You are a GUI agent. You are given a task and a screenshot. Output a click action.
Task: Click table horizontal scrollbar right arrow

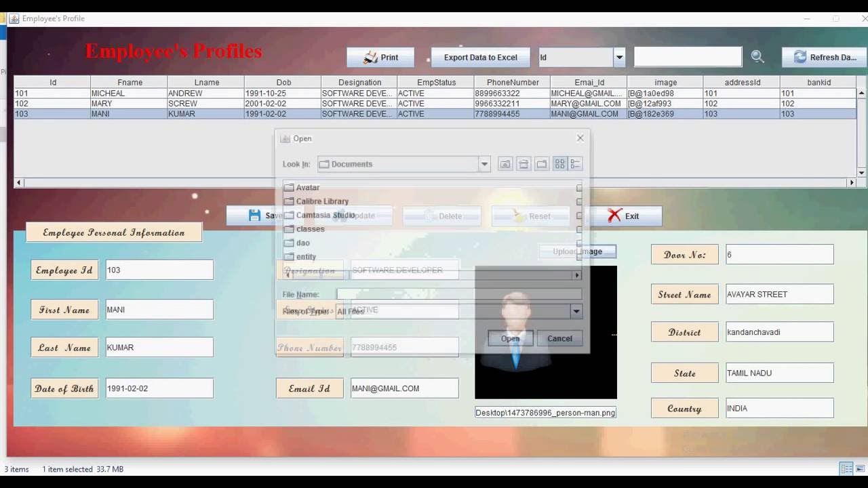tap(852, 182)
